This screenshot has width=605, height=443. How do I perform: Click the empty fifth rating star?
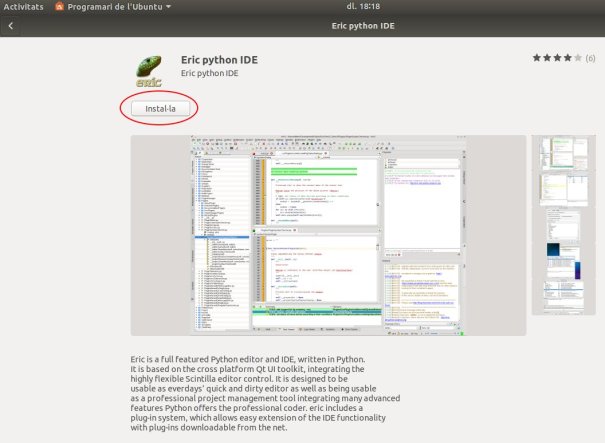click(x=578, y=59)
